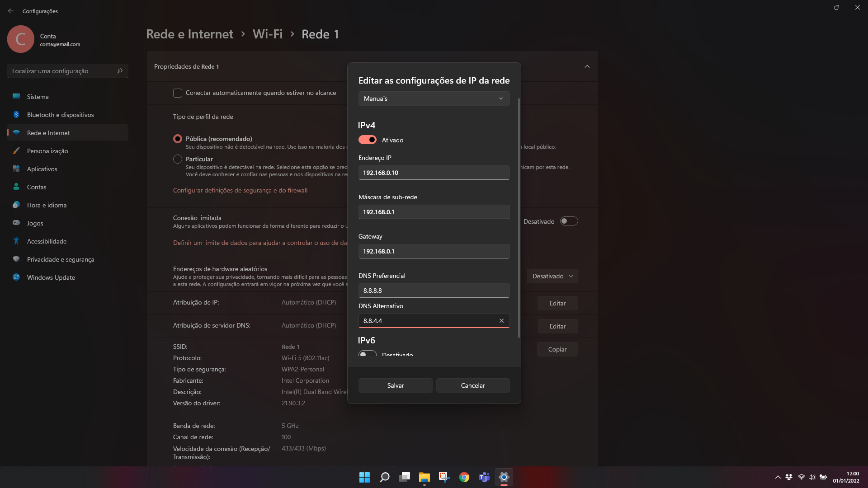Click the volume tray icon
This screenshot has height=488, width=868.
(x=812, y=477)
